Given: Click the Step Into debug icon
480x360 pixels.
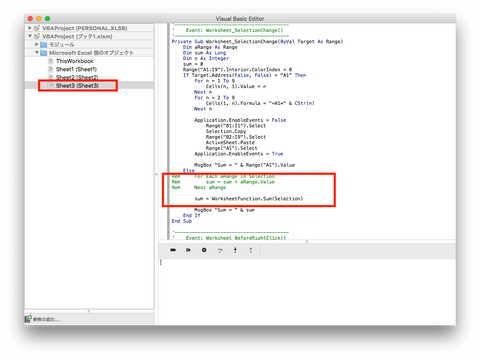Looking at the screenshot, I should pyautogui.click(x=235, y=250).
